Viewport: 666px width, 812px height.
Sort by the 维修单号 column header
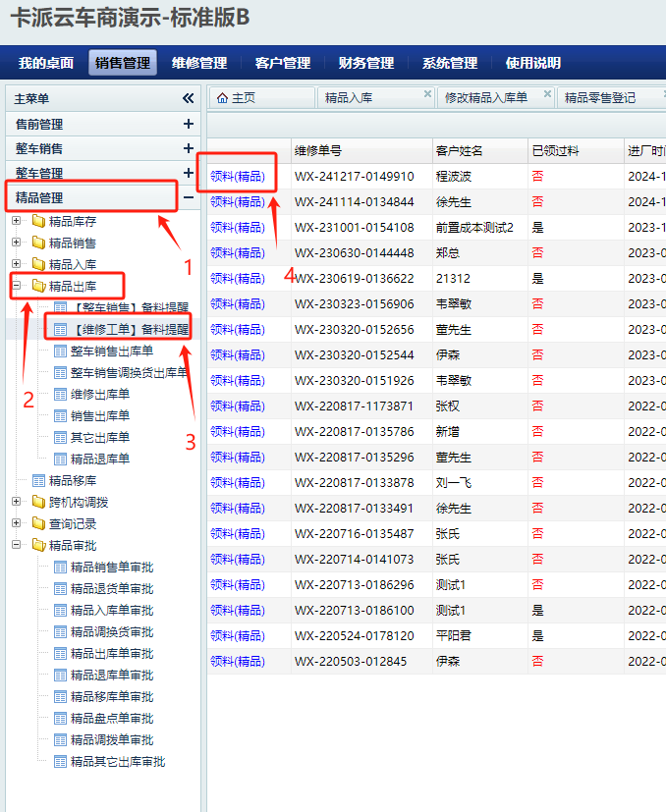(319, 151)
